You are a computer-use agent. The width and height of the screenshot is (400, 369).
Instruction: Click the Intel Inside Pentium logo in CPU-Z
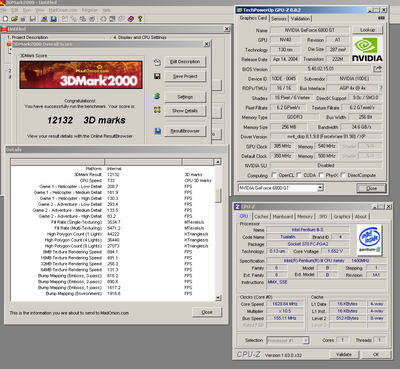point(369,240)
